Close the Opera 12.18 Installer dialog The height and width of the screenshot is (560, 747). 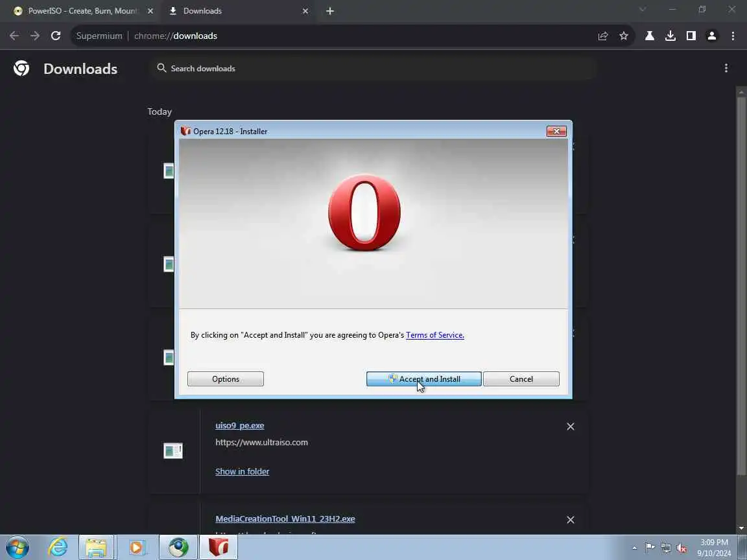click(556, 131)
